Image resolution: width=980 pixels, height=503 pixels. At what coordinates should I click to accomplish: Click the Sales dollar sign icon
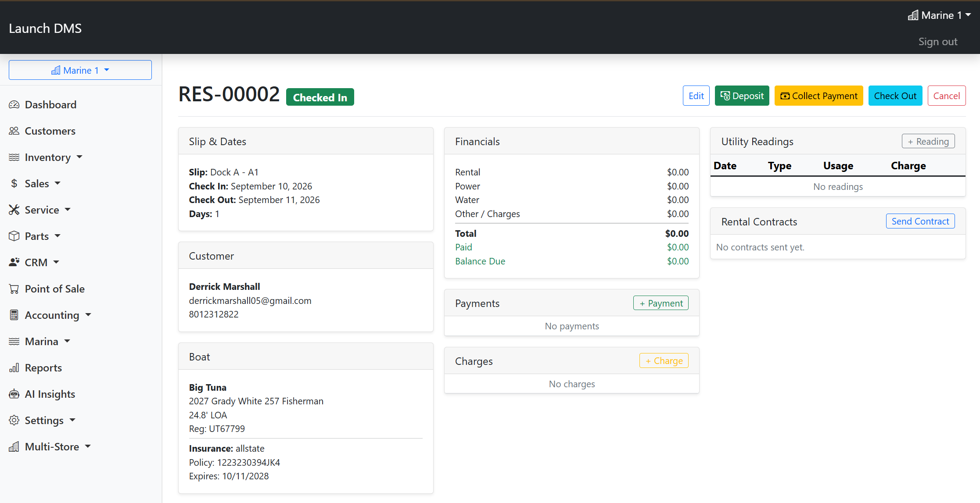click(14, 184)
